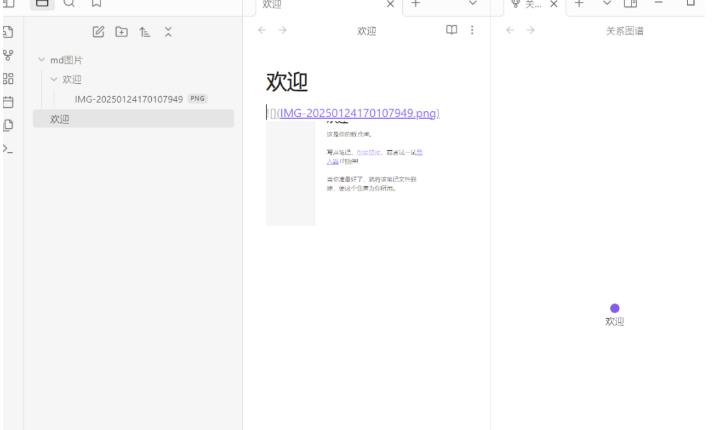
Task: Insert template via ribbon icon
Action: point(8,125)
